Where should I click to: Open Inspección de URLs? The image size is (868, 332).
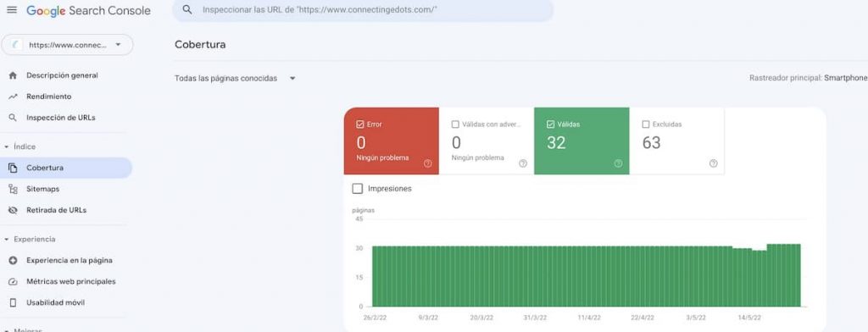click(61, 118)
